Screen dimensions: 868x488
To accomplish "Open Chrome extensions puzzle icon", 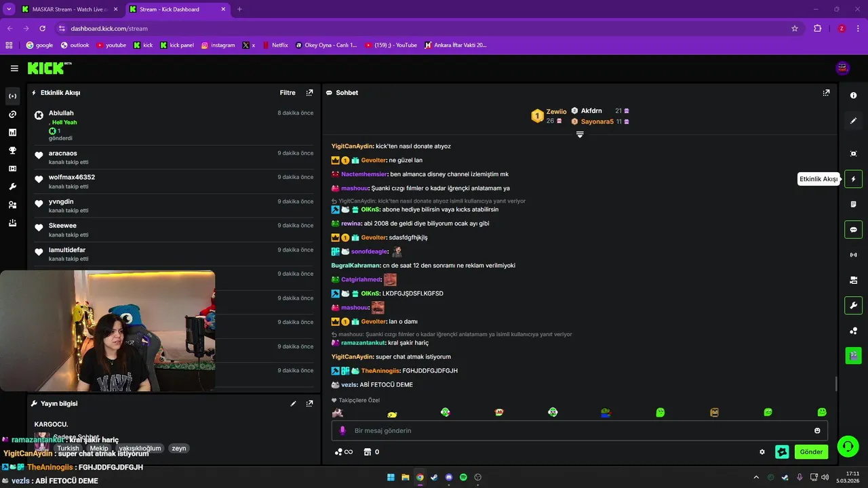I will [817, 28].
